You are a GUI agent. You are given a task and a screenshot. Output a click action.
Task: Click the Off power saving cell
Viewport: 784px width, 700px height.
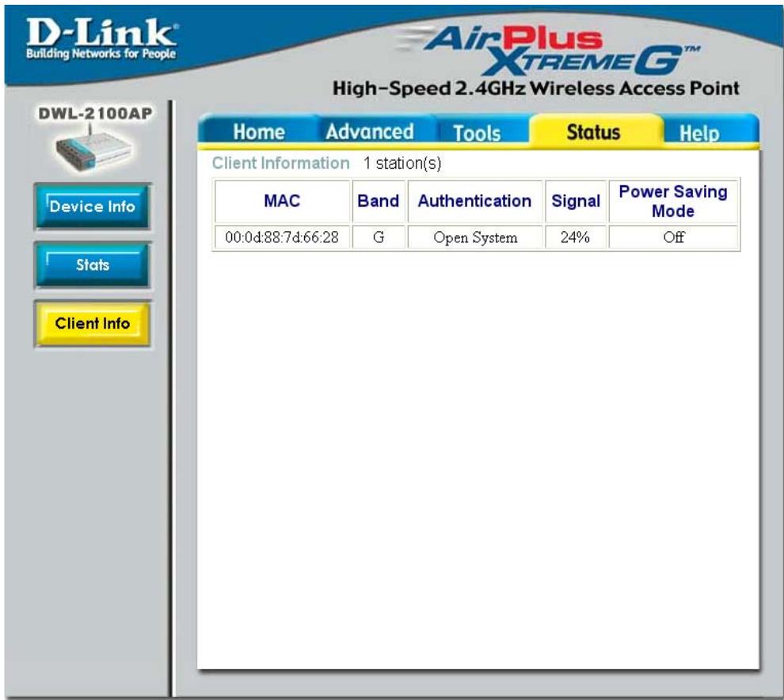pos(673,237)
